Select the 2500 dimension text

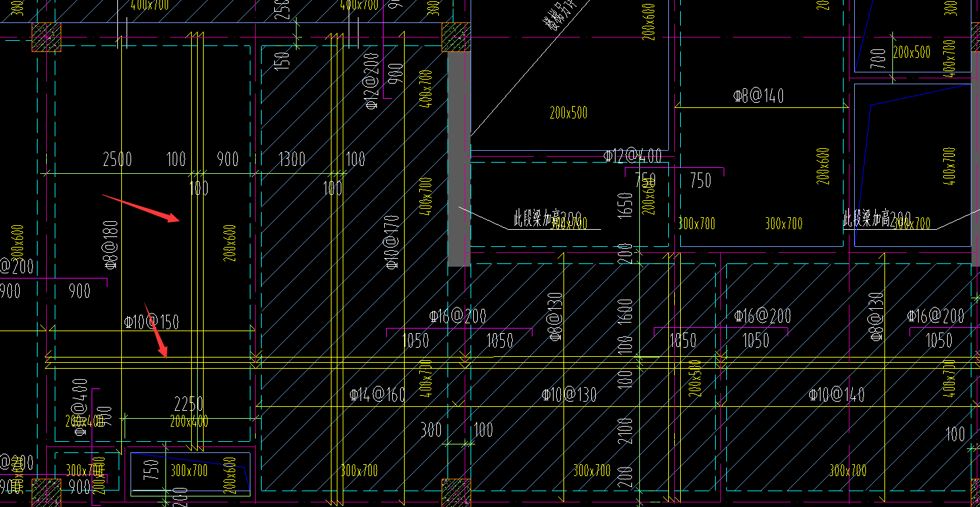[117, 159]
